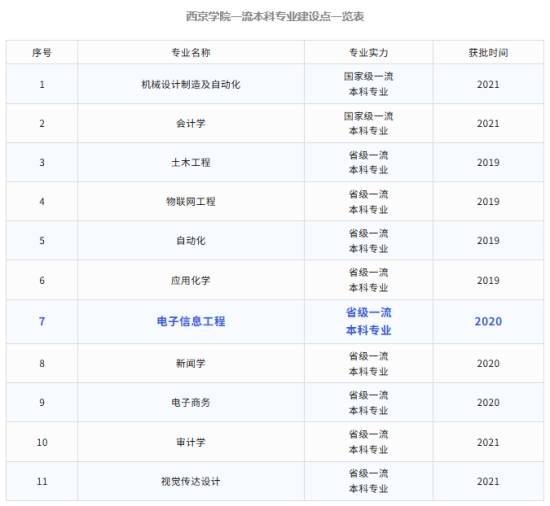Select the 新闻学 major cell
Screen dimensions: 550x506
(x=191, y=363)
